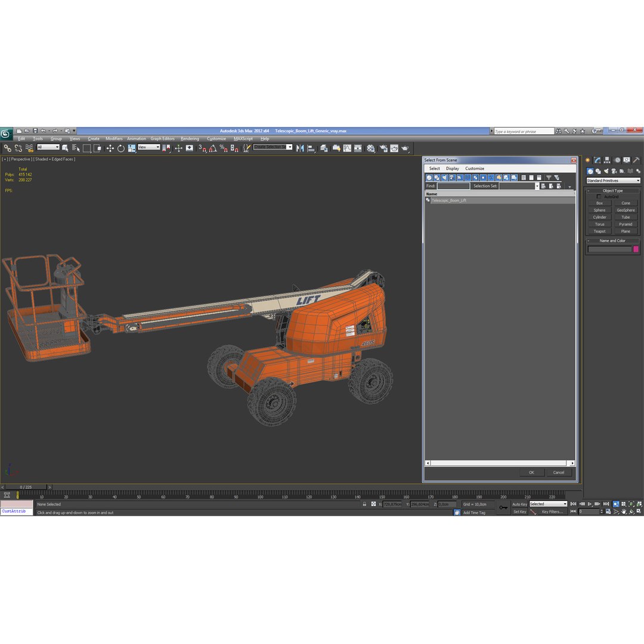
Task: Click the Render Production teapot icon
Action: (405, 148)
